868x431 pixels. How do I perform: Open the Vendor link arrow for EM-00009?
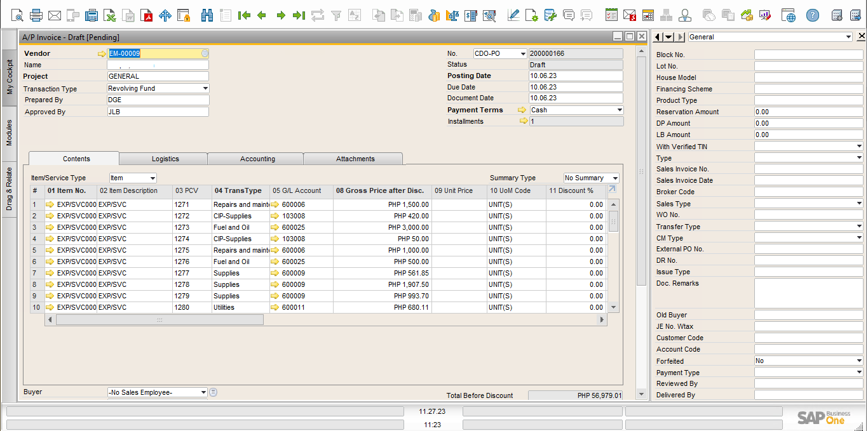pyautogui.click(x=102, y=54)
